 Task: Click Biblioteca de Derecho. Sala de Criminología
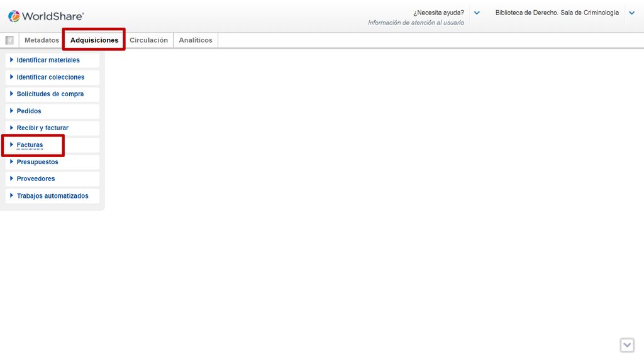[x=557, y=13]
